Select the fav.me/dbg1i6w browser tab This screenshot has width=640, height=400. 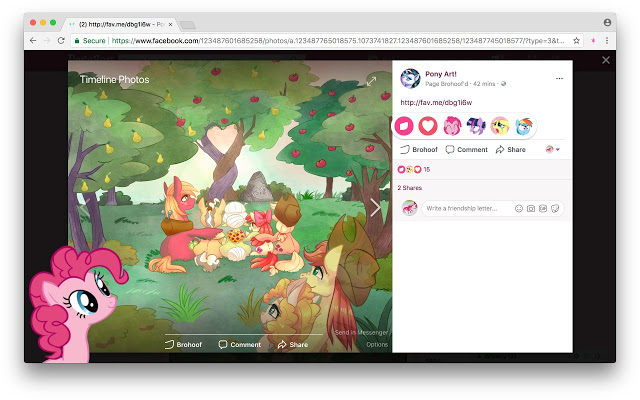(x=120, y=24)
